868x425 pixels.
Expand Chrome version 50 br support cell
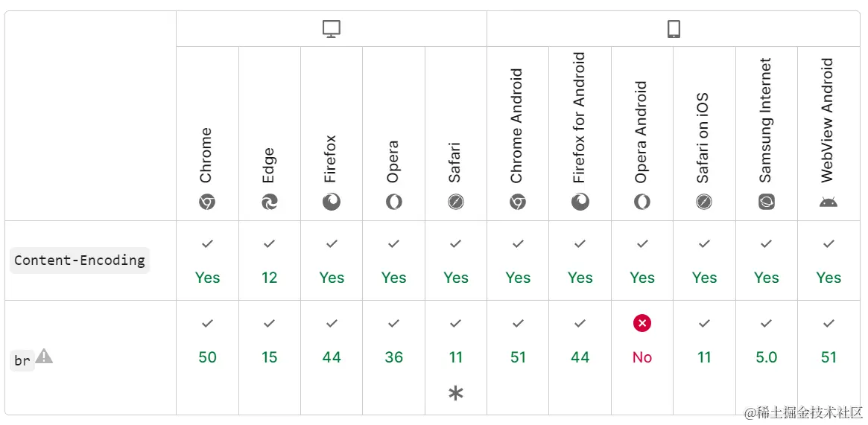point(207,357)
